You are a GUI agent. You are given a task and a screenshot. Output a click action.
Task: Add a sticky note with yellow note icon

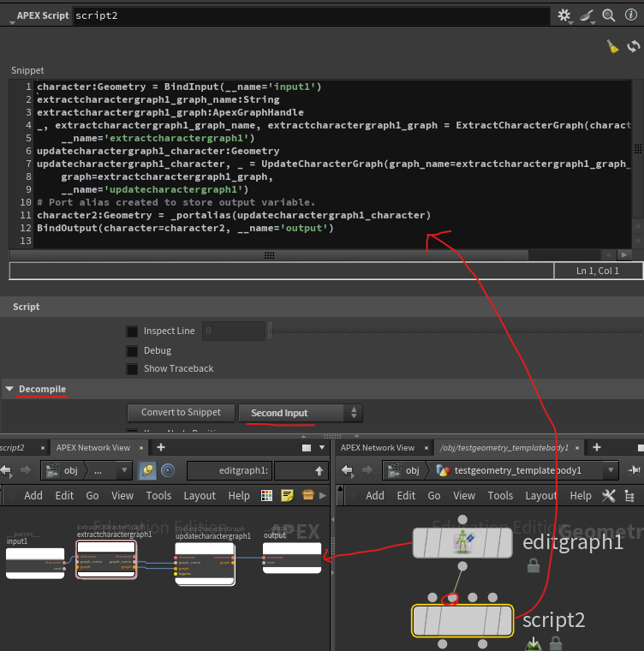[x=287, y=495]
